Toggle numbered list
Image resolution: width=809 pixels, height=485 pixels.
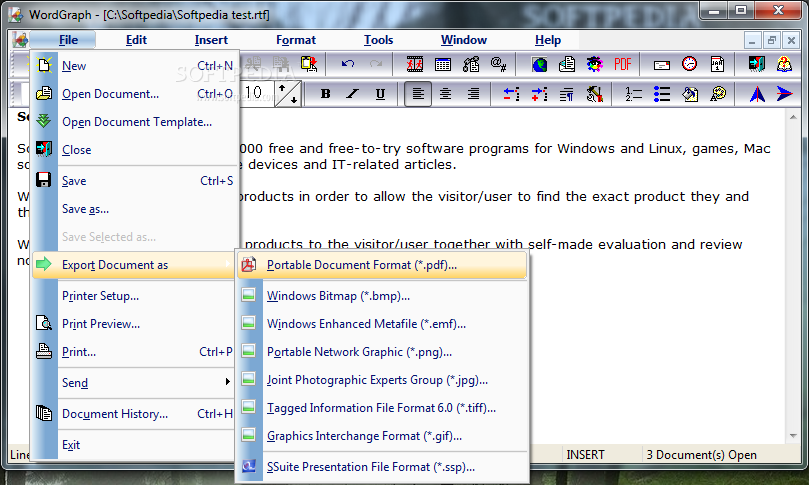point(634,94)
